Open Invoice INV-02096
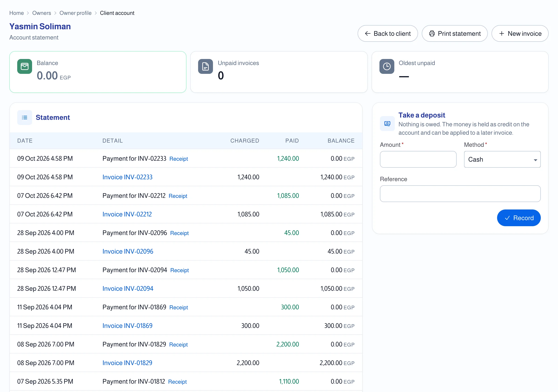 coord(128,252)
